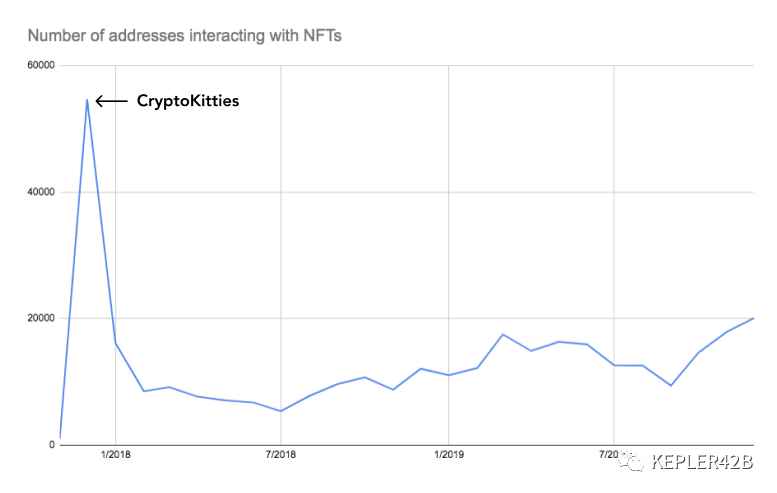The width and height of the screenshot is (777, 493).
Task: Click the line's low point above 7/2018
Action: tap(281, 411)
